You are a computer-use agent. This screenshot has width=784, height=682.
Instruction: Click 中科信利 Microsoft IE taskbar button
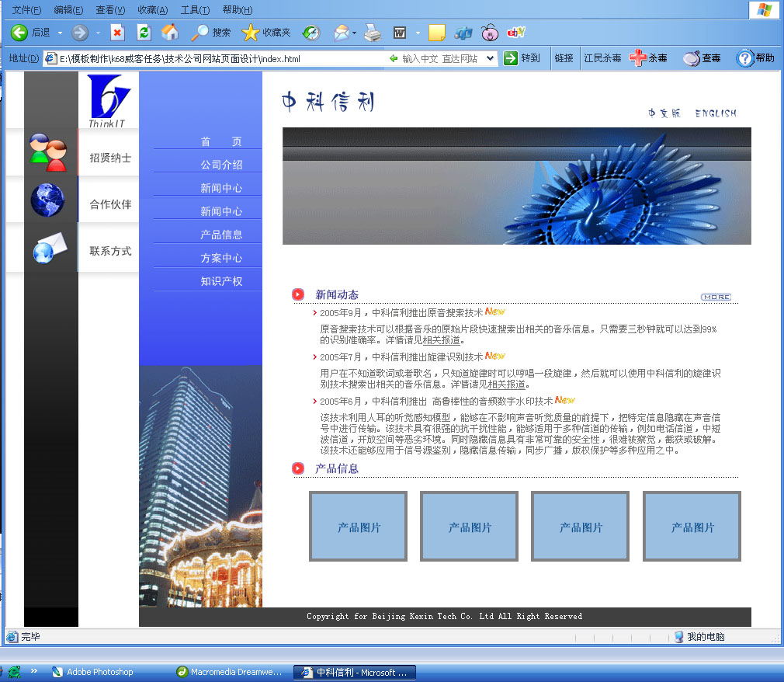pos(355,672)
